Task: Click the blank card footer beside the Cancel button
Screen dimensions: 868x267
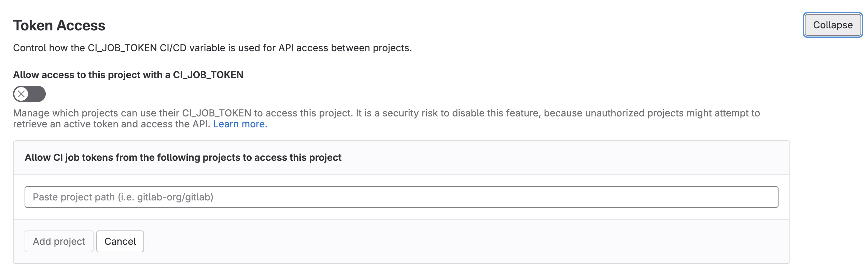Action: click(444, 241)
